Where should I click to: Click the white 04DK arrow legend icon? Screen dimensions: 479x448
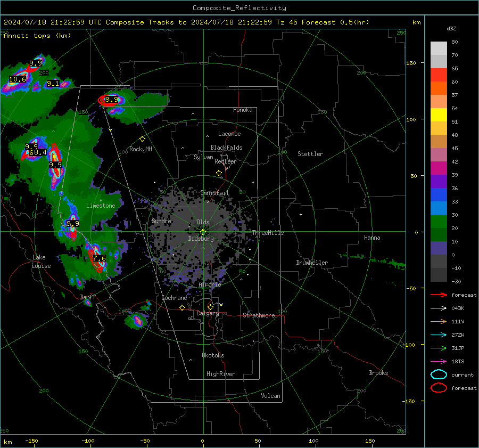[x=439, y=308]
